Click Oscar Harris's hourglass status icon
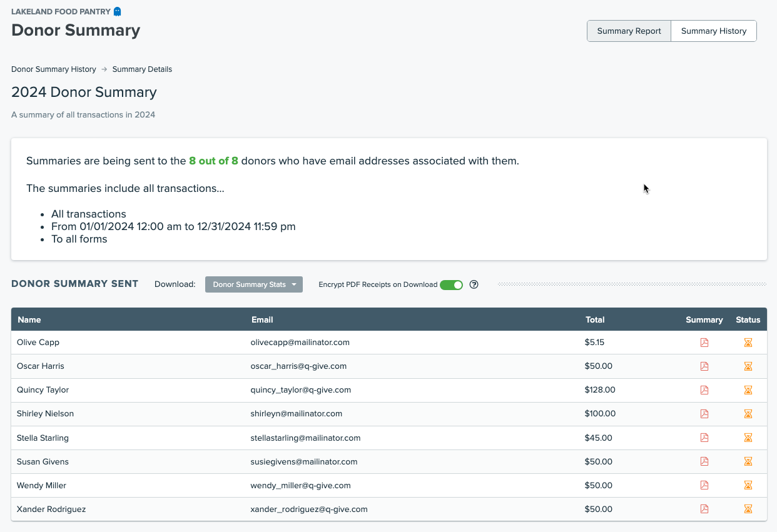 click(748, 366)
